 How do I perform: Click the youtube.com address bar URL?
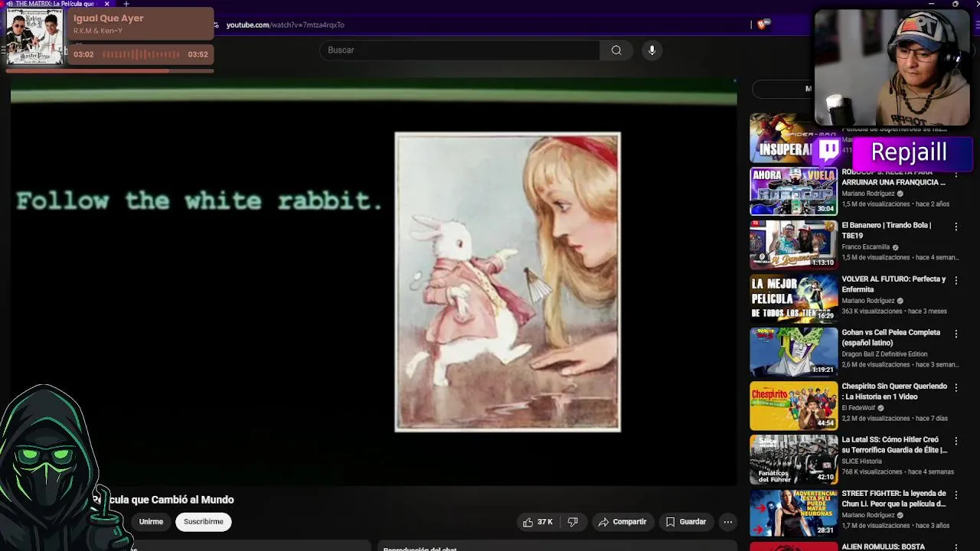tap(285, 24)
